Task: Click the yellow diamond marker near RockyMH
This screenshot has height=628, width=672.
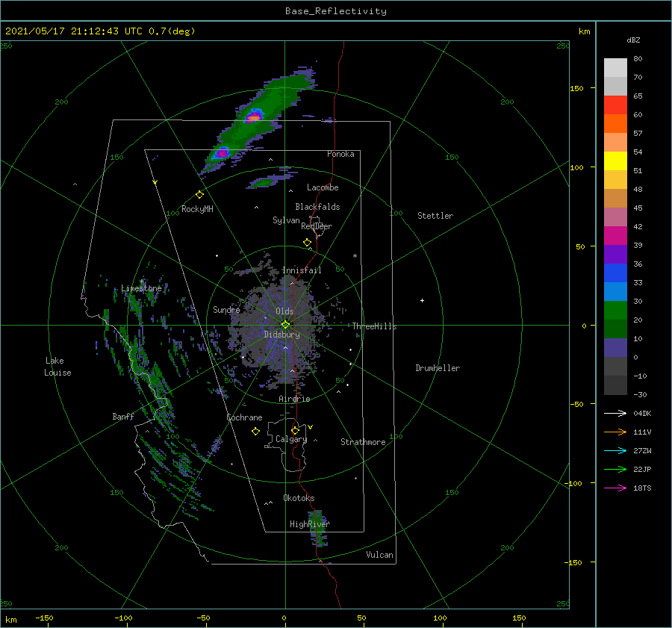Action: click(x=199, y=195)
